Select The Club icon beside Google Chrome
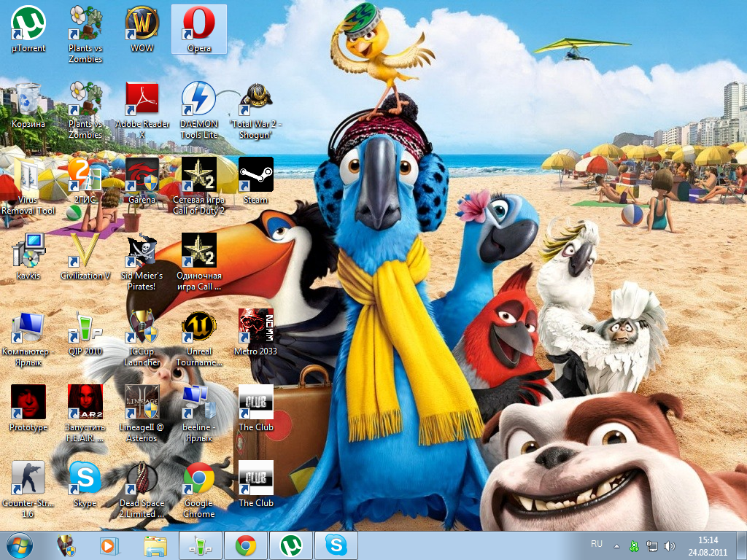 256,484
